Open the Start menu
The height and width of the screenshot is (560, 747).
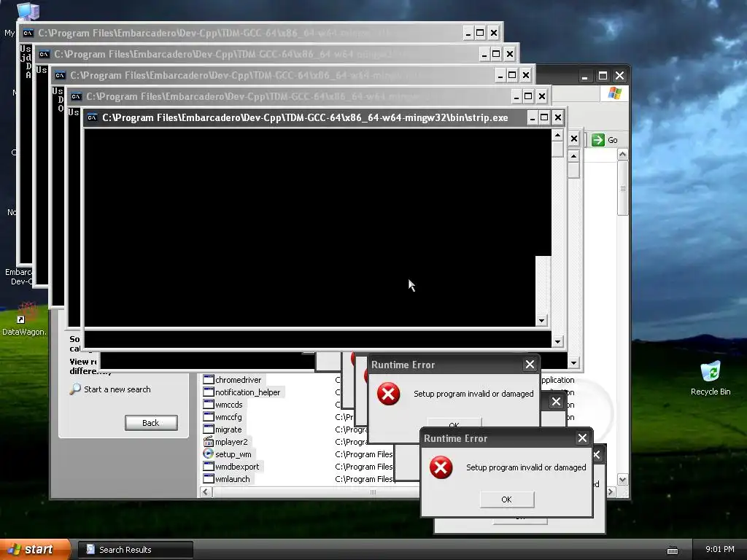[36, 550]
